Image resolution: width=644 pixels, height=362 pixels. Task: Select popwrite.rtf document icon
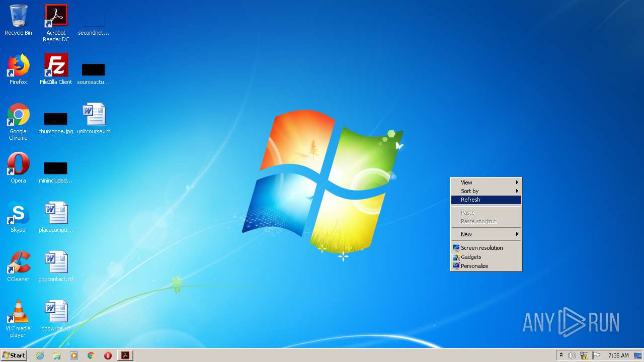point(56,316)
